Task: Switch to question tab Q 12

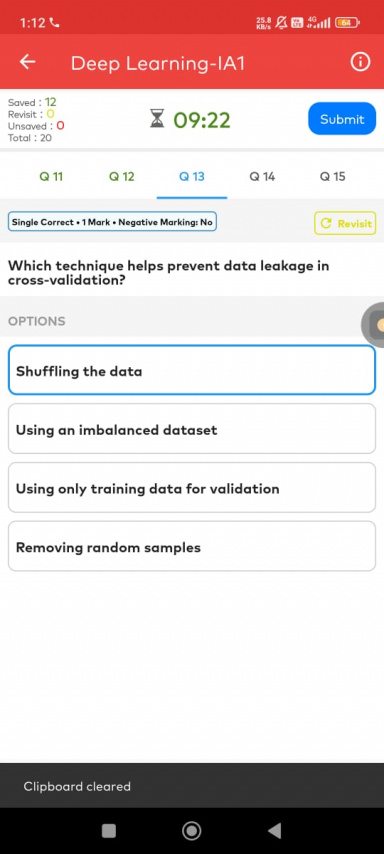Action: (121, 176)
